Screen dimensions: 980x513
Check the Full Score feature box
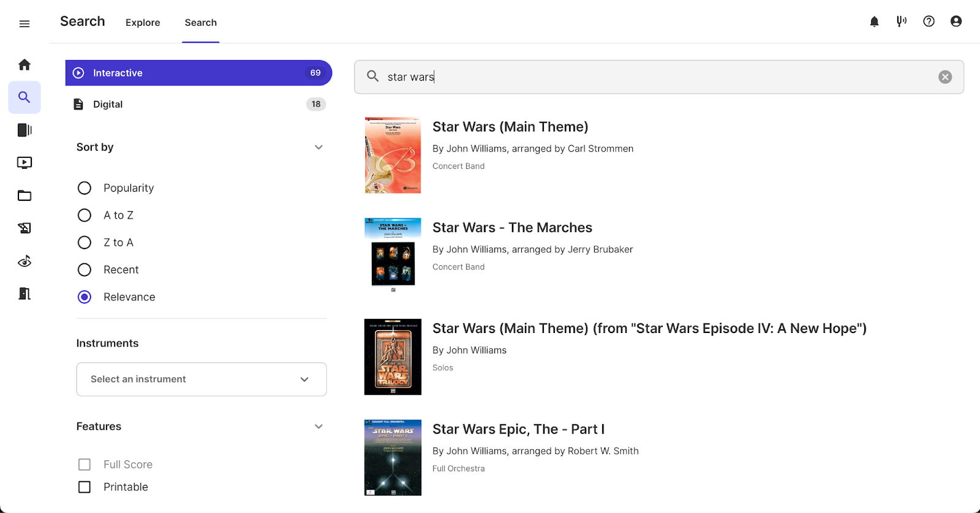[85, 465]
